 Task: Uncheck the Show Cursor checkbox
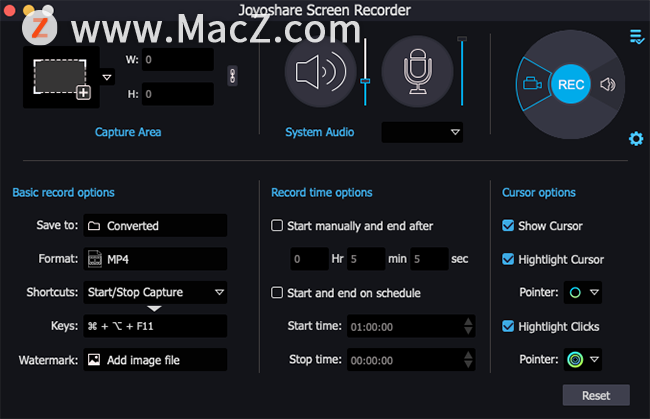[508, 225]
